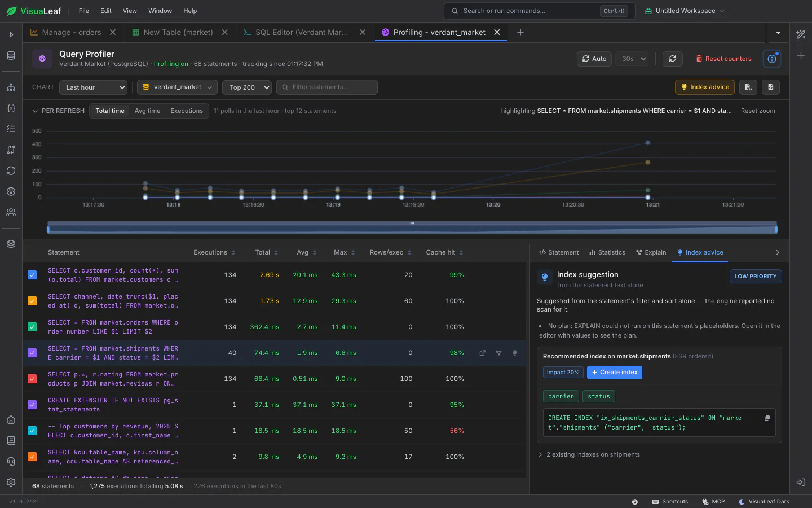Click Reset zoom link
The width and height of the screenshot is (812, 508).
pyautogui.click(x=758, y=111)
